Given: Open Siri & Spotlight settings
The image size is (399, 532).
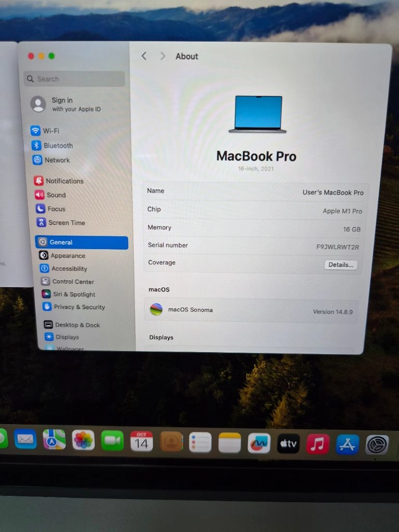Looking at the screenshot, I should tap(69, 294).
